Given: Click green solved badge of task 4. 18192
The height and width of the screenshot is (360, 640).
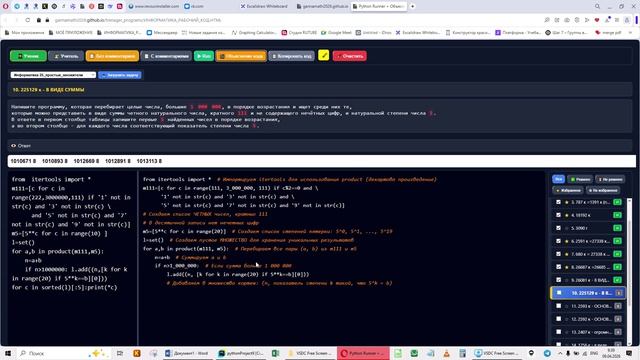Looking at the screenshot, I should (618, 215).
